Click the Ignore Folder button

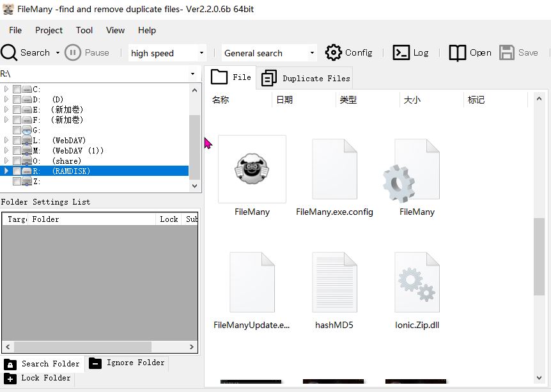(127, 363)
